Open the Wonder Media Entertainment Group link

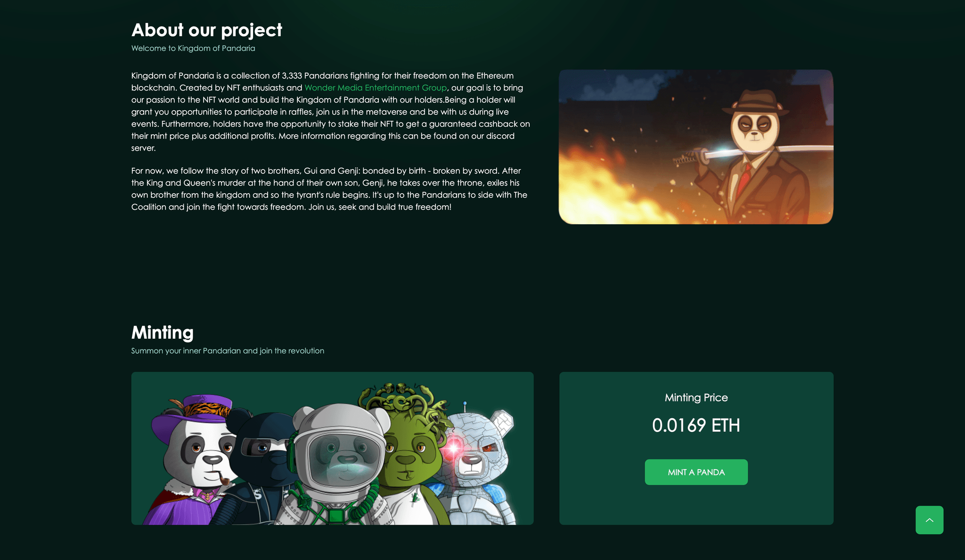coord(376,88)
